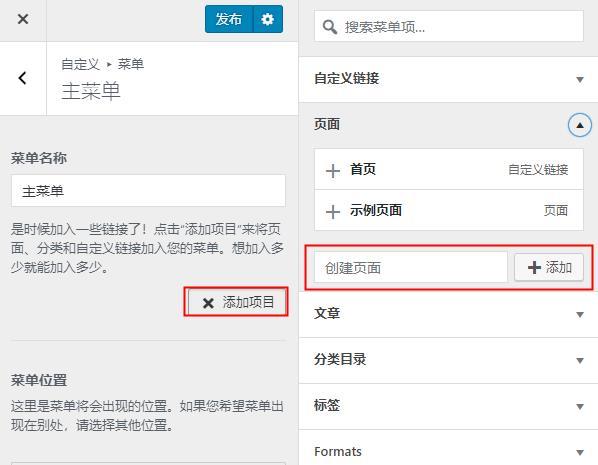The width and height of the screenshot is (598, 465).
Task: Select the 示例页面 item label
Action: (376, 210)
